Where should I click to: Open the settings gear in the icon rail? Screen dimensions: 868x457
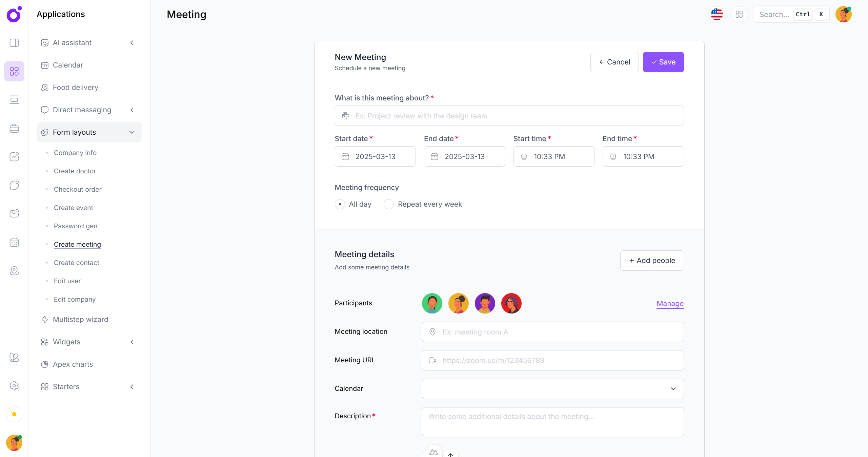coord(14,386)
